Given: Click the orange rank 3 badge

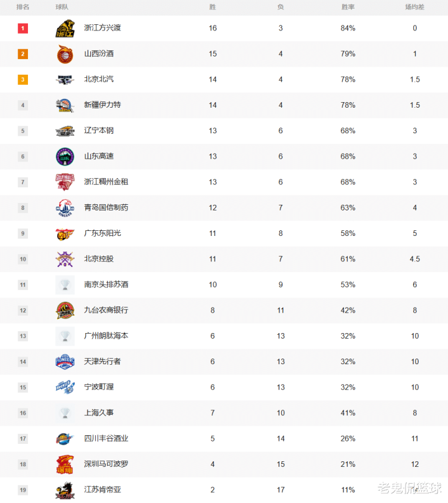Looking at the screenshot, I should pos(23,80).
